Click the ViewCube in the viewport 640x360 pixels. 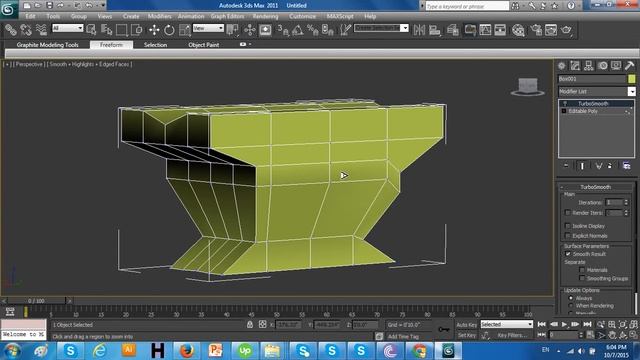click(x=527, y=86)
